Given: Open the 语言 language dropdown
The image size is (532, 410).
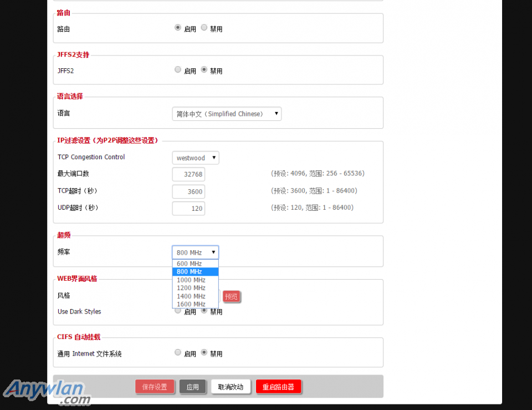Looking at the screenshot, I should [227, 114].
